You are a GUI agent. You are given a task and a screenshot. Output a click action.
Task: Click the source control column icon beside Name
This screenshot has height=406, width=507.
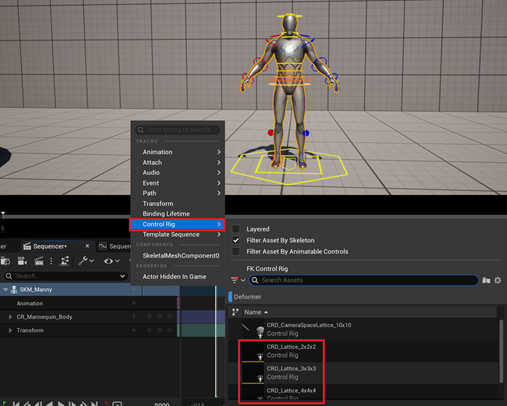pos(235,312)
